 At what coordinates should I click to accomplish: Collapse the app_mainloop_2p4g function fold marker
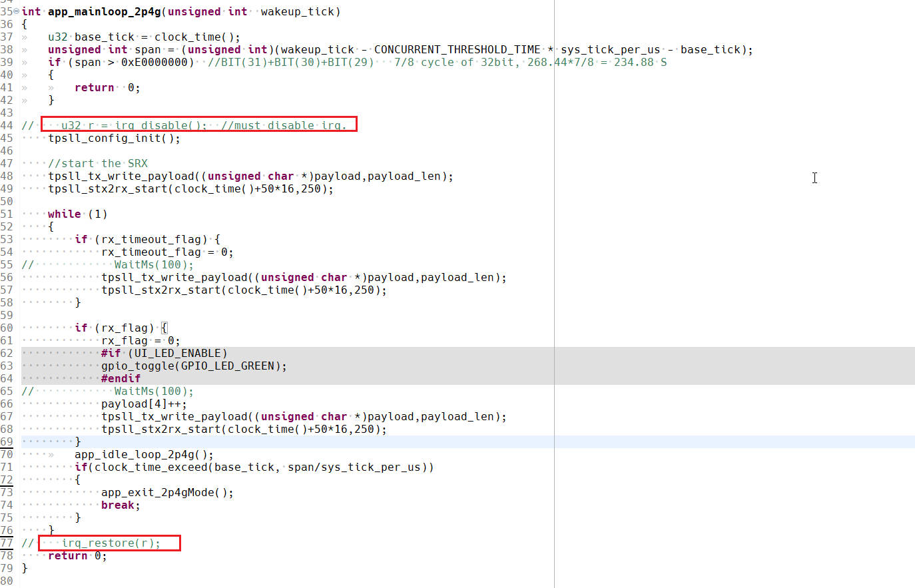(x=17, y=11)
